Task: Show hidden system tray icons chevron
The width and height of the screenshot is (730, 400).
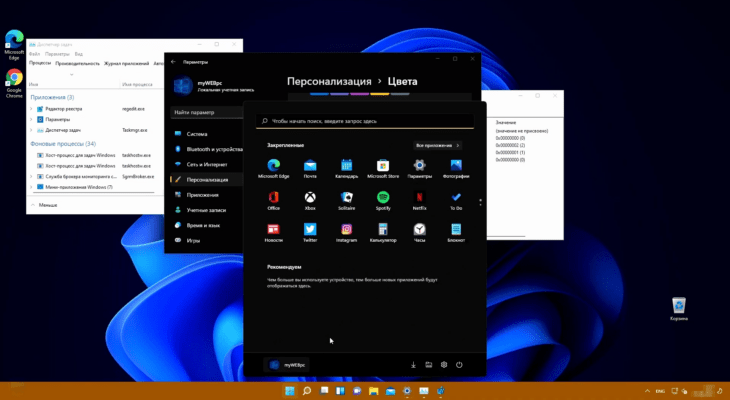Action: tap(647, 391)
